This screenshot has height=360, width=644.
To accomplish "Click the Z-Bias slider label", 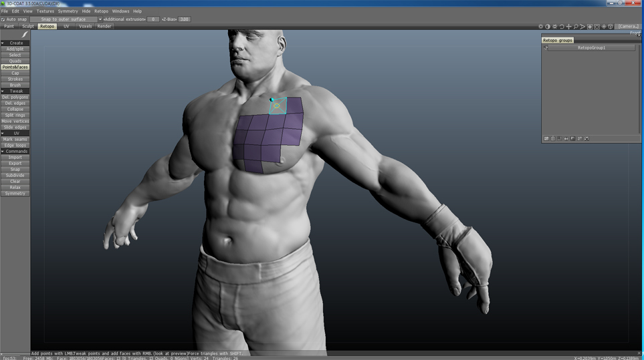I will (169, 19).
